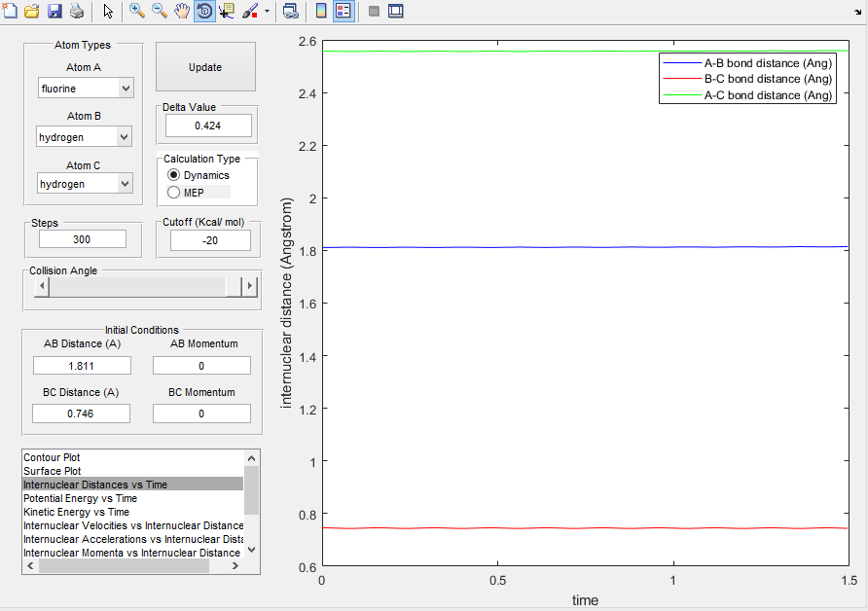Select the Dynamics calculation type
868x611 pixels.
click(x=174, y=175)
